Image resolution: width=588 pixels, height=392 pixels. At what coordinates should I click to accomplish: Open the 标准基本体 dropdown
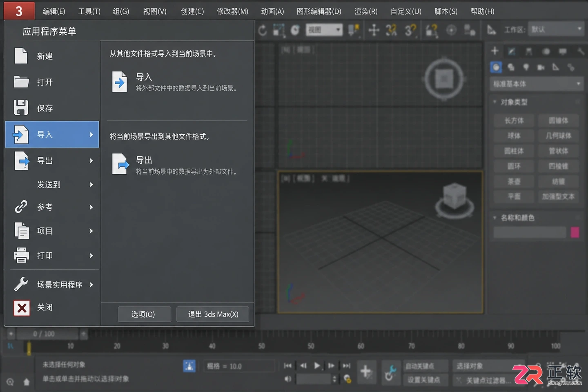(x=537, y=84)
